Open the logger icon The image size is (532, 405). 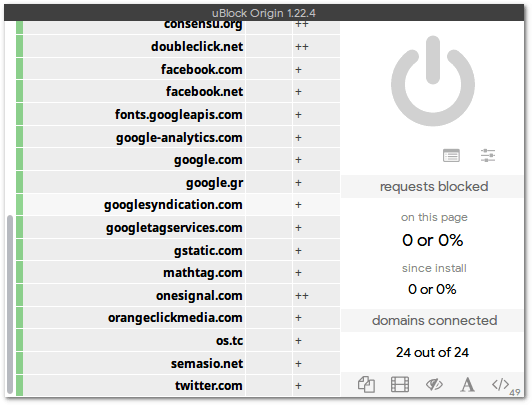click(451, 156)
